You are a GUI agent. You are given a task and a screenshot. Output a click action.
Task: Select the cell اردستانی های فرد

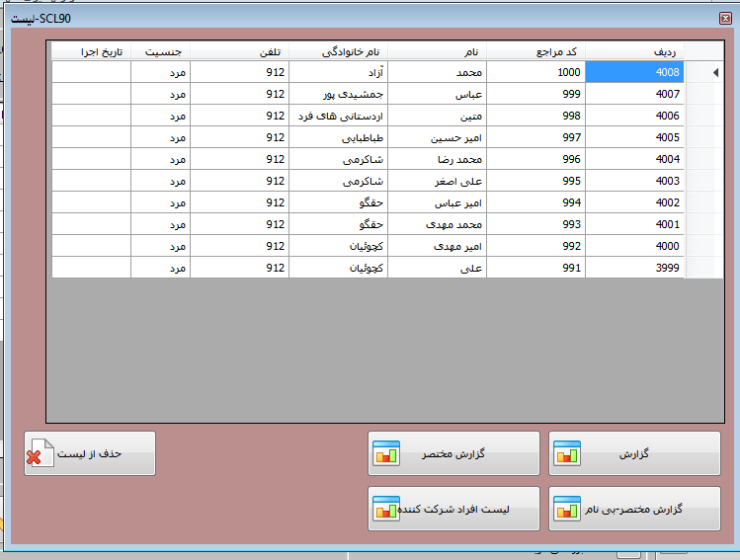pos(338,116)
